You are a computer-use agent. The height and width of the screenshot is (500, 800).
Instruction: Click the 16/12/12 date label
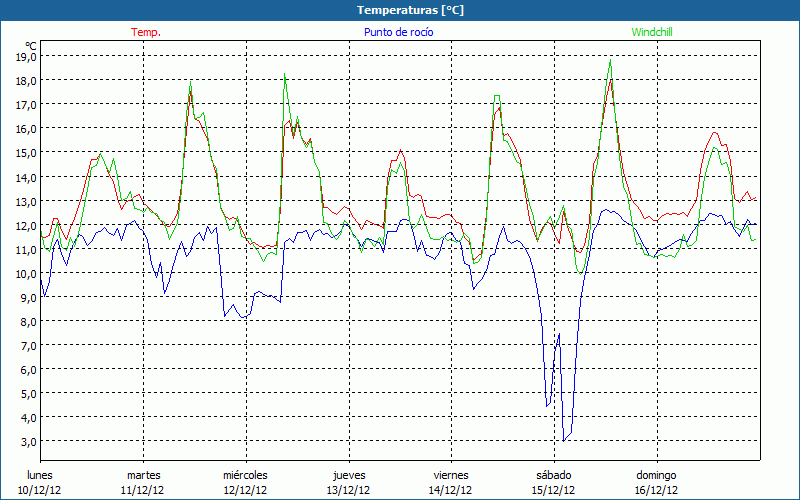coord(656,490)
